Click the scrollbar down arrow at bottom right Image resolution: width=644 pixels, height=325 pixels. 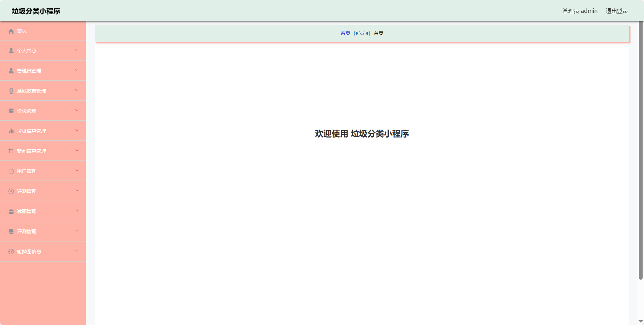[641, 322]
